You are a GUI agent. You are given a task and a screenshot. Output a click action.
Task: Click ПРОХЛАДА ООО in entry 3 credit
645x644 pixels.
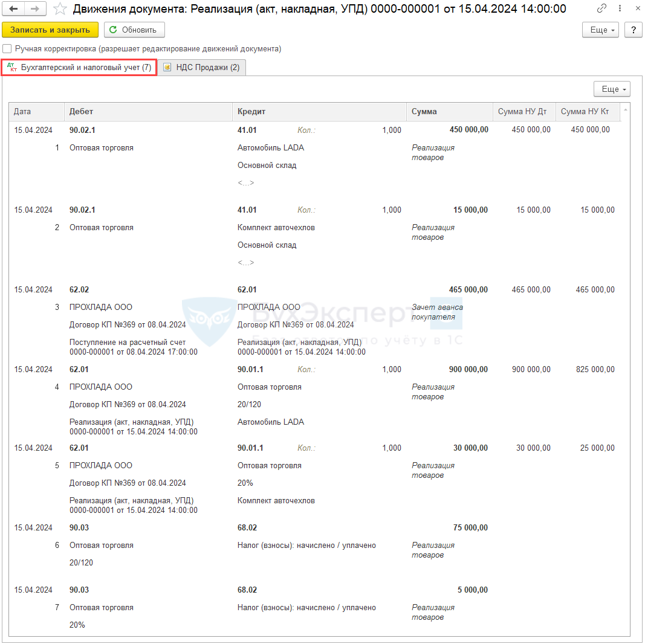[268, 308]
